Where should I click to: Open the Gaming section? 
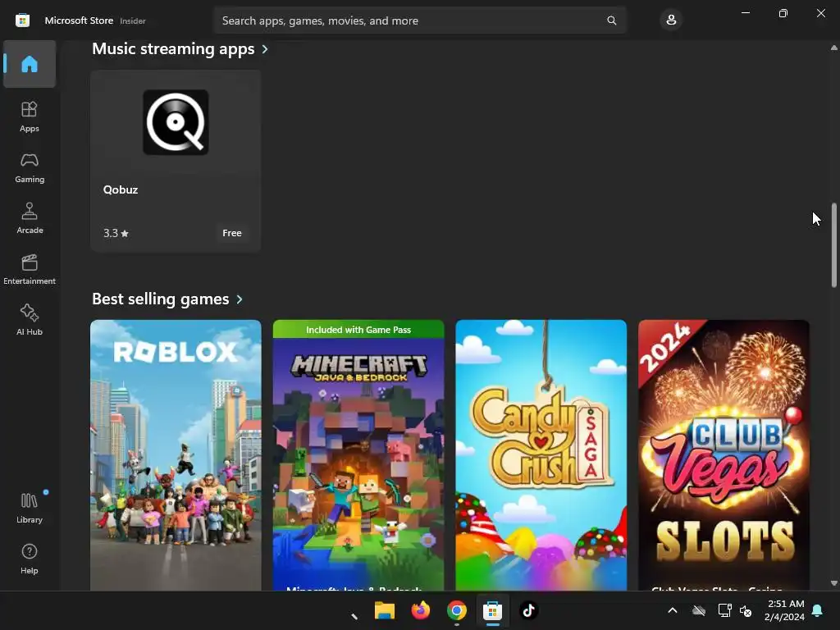pyautogui.click(x=30, y=167)
